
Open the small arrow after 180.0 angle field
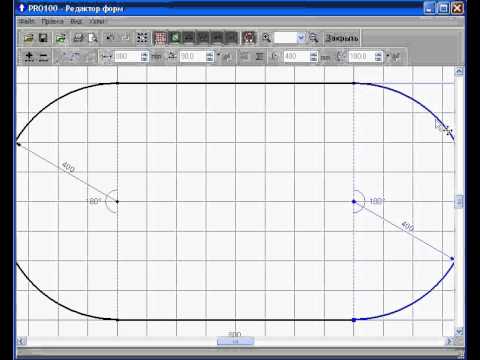(x=388, y=54)
